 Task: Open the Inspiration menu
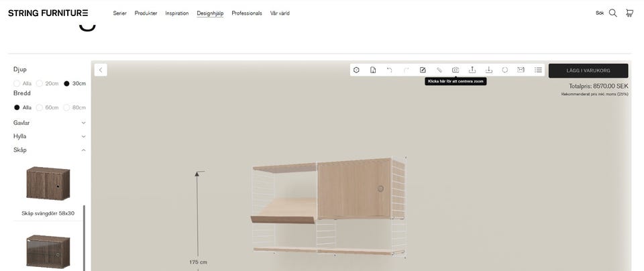pyautogui.click(x=177, y=13)
